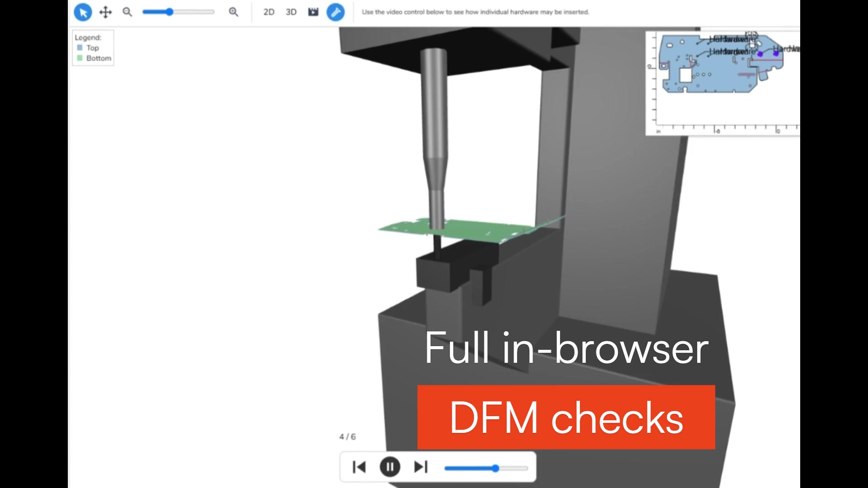The height and width of the screenshot is (488, 868).
Task: Switch to 3D view
Action: click(291, 12)
